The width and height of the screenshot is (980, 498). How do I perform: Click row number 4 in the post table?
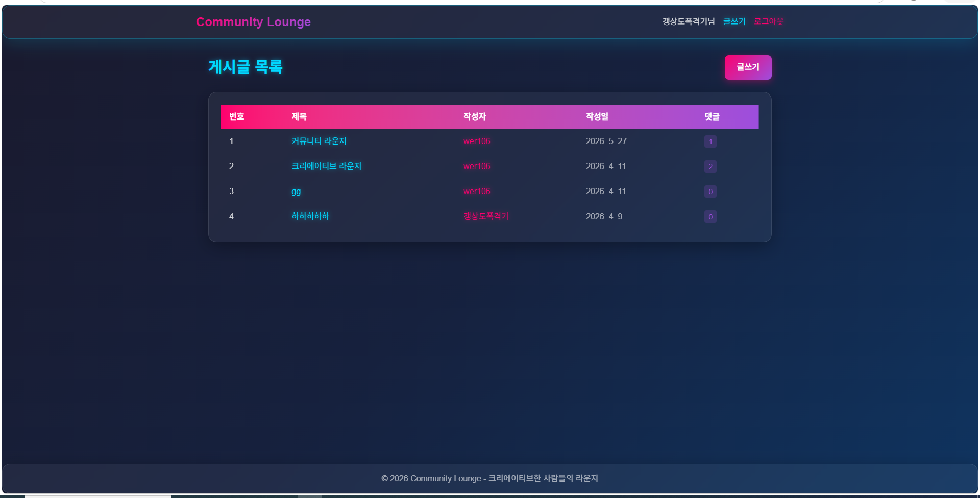coord(231,217)
